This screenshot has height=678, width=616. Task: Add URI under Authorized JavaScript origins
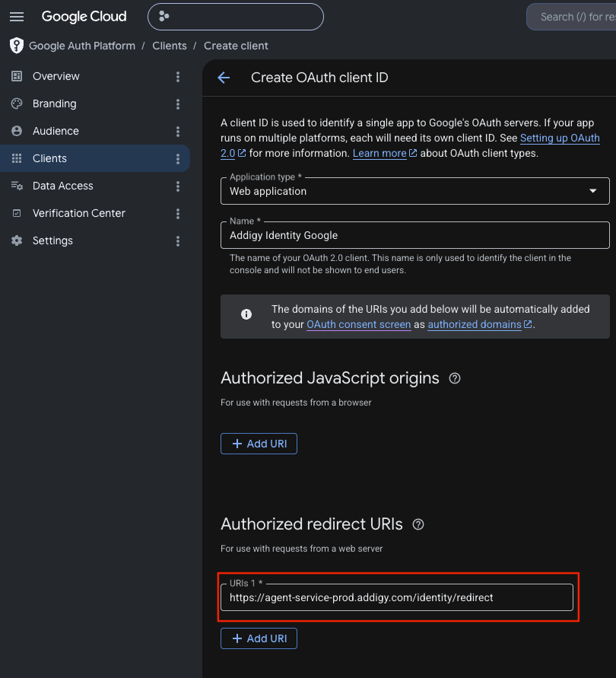pyautogui.click(x=259, y=444)
